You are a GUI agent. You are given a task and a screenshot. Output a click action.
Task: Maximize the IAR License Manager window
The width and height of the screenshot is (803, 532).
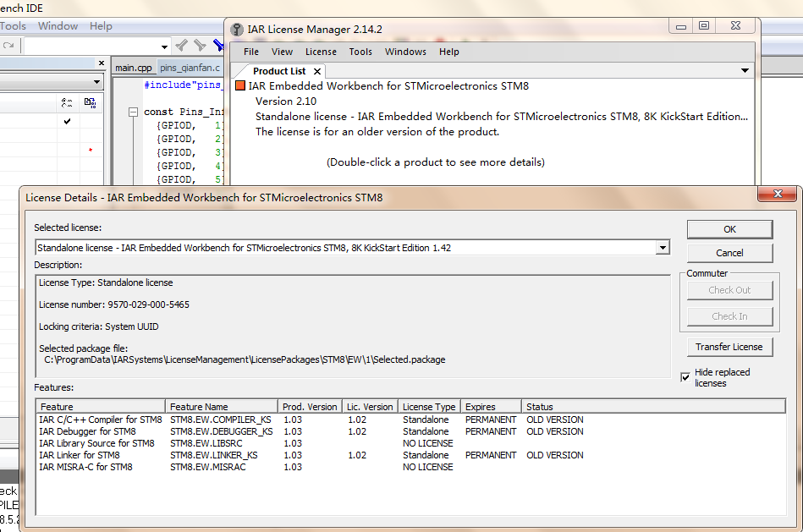pos(704,25)
